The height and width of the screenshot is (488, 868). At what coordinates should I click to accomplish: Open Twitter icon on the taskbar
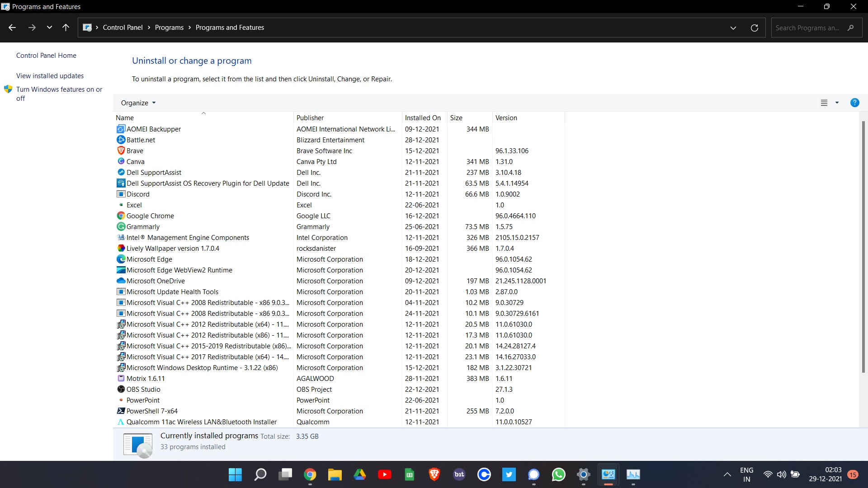pos(509,474)
